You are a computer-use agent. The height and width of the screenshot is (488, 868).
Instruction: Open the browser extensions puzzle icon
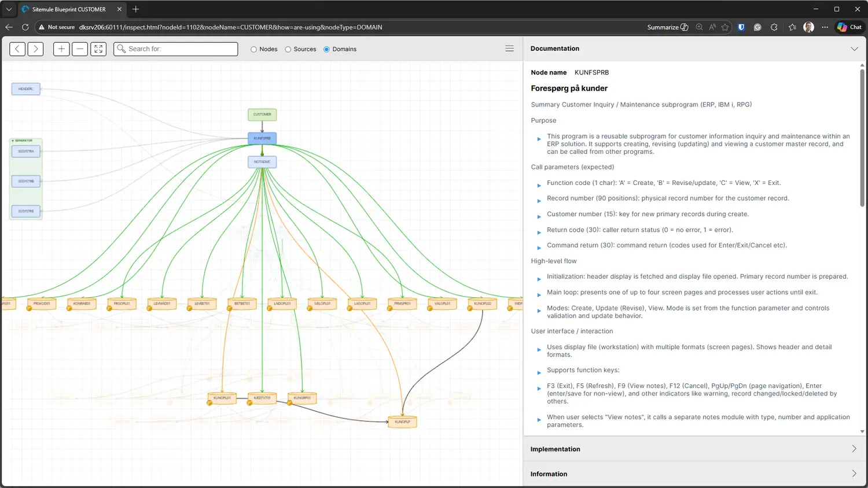pyautogui.click(x=774, y=27)
